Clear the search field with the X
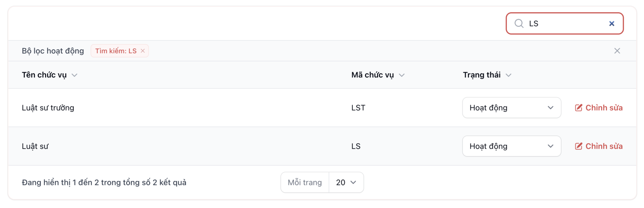The image size is (644, 208). point(611,23)
